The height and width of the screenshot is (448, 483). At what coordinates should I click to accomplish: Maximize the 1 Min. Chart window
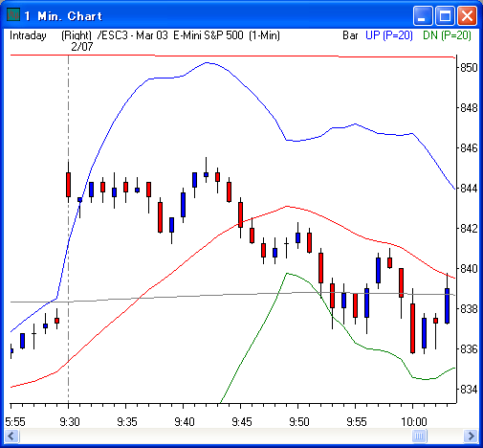pos(445,15)
